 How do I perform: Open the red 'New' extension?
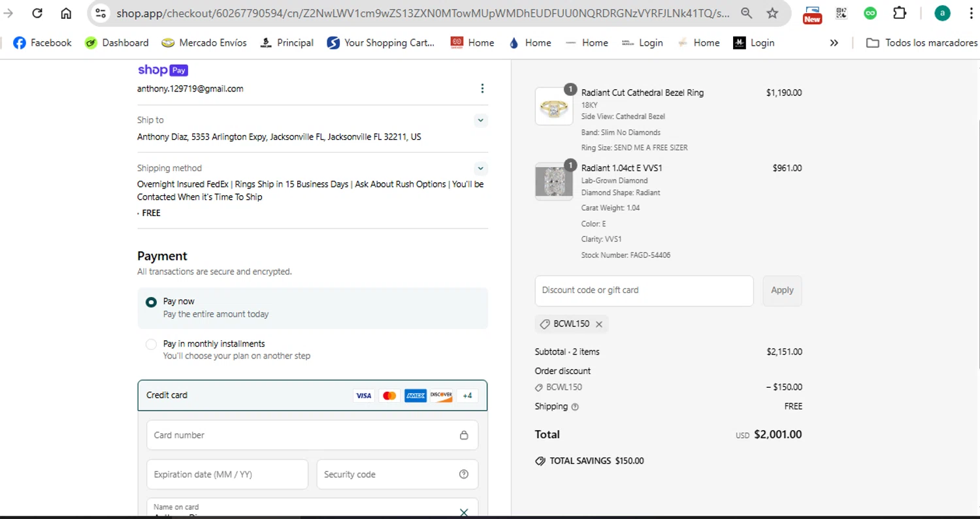click(x=812, y=14)
